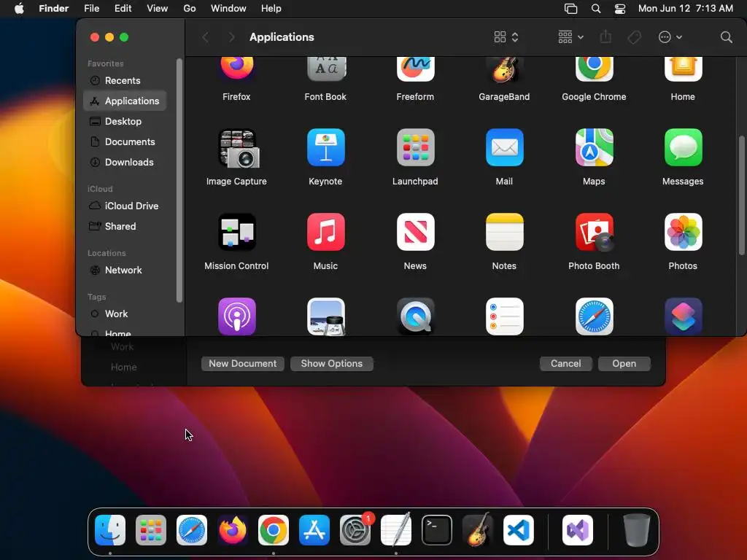Select the Photo Booth app icon

tap(594, 232)
